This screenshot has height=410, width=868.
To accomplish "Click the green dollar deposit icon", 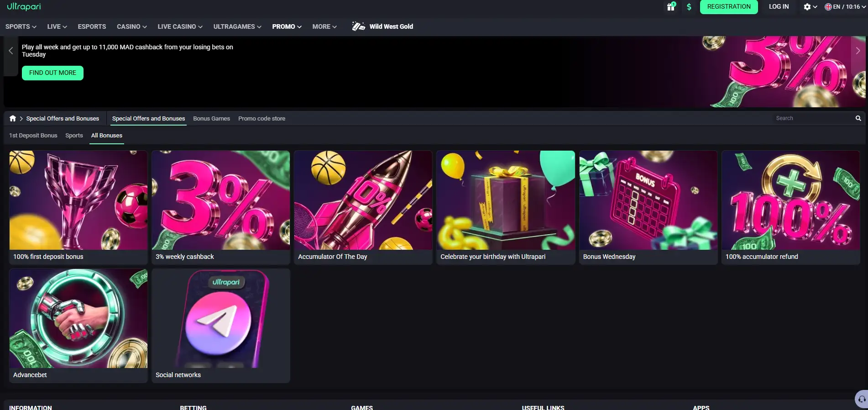I will (689, 7).
